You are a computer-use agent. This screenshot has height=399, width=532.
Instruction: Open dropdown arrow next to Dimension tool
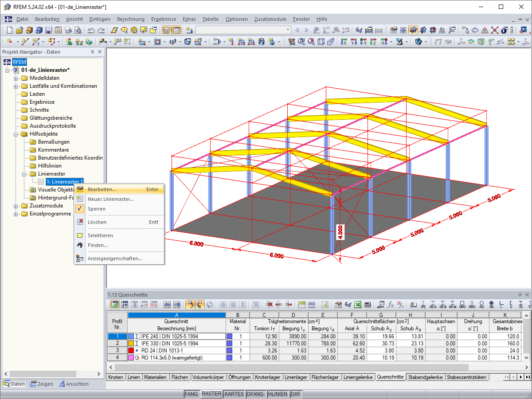(110, 41)
